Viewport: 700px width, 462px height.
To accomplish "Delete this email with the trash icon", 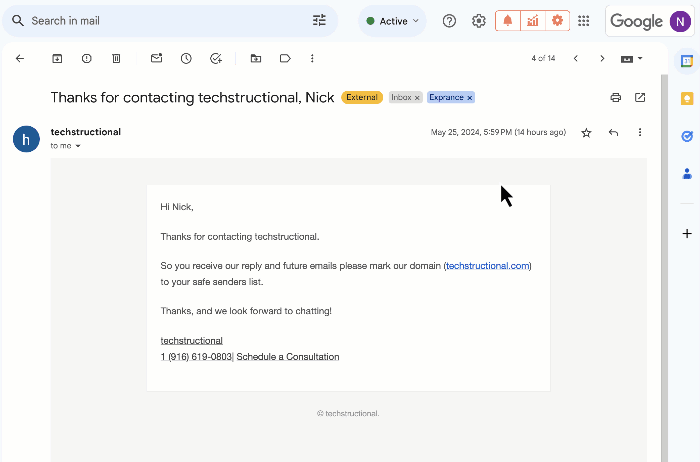I will click(116, 58).
